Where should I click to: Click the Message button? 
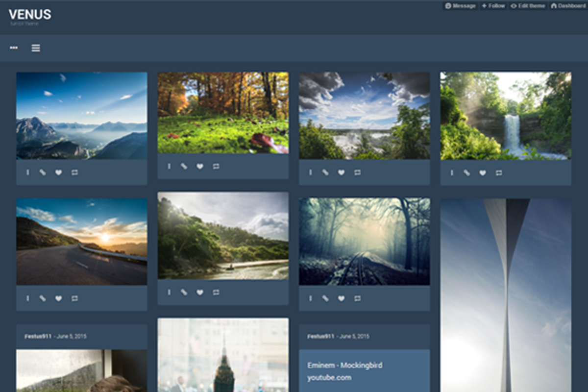point(460,6)
